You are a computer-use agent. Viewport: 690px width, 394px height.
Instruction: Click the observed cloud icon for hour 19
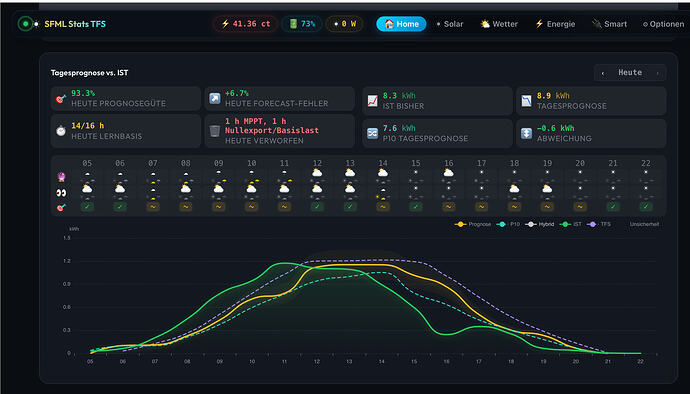[x=547, y=189]
